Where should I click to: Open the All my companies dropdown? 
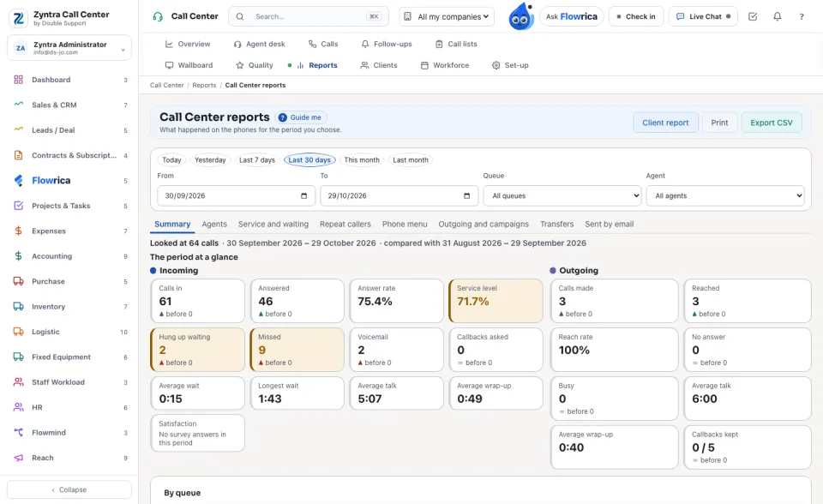click(447, 16)
